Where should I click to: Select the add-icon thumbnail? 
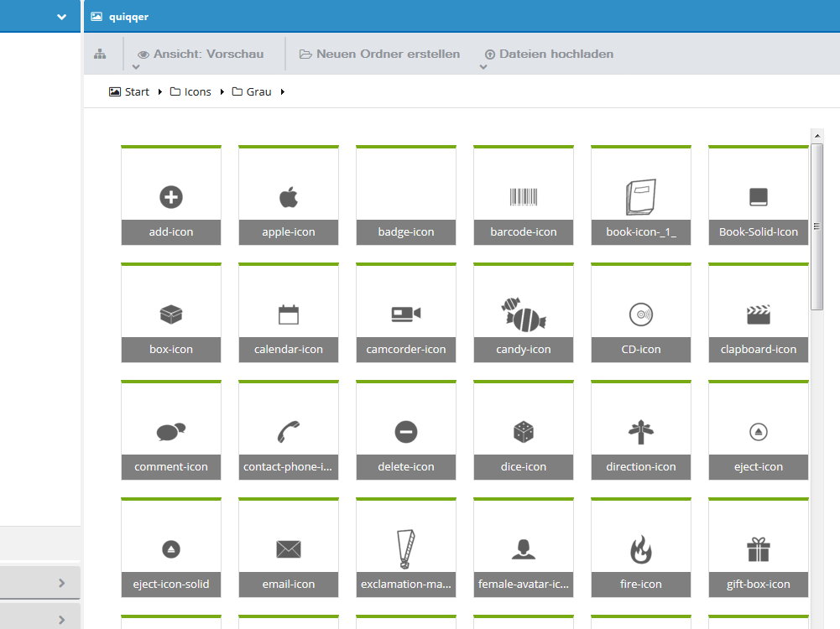171,196
